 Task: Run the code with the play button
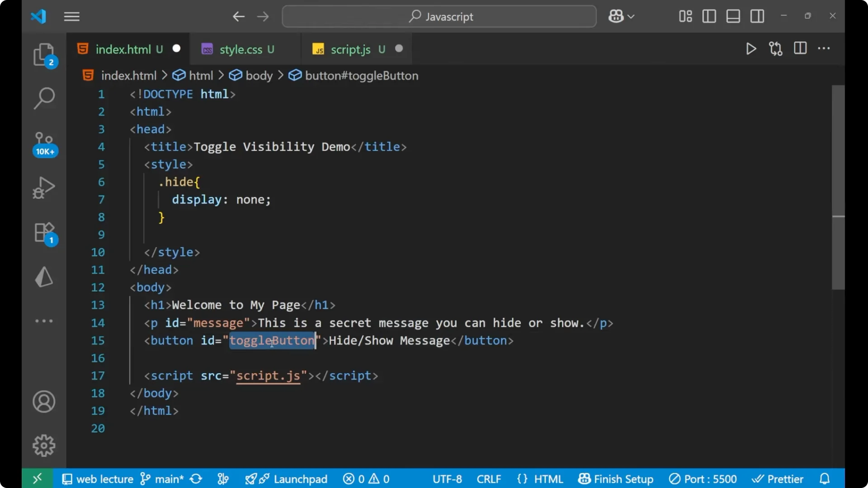click(750, 49)
